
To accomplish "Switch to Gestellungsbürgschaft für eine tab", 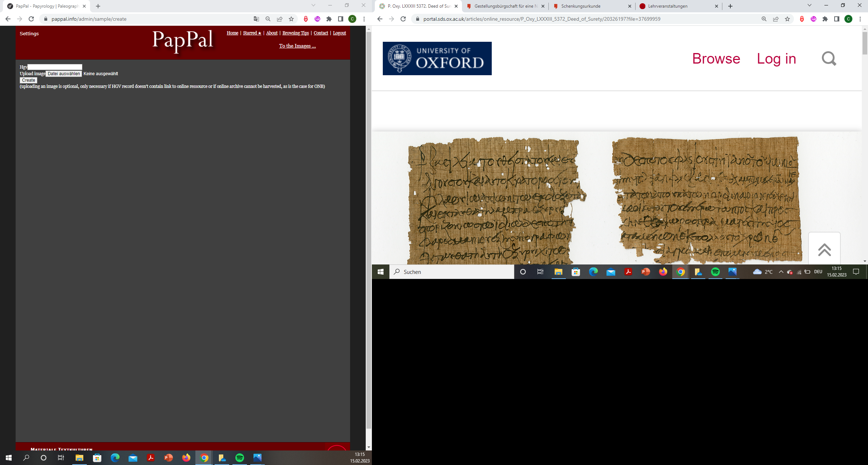I will click(506, 6).
